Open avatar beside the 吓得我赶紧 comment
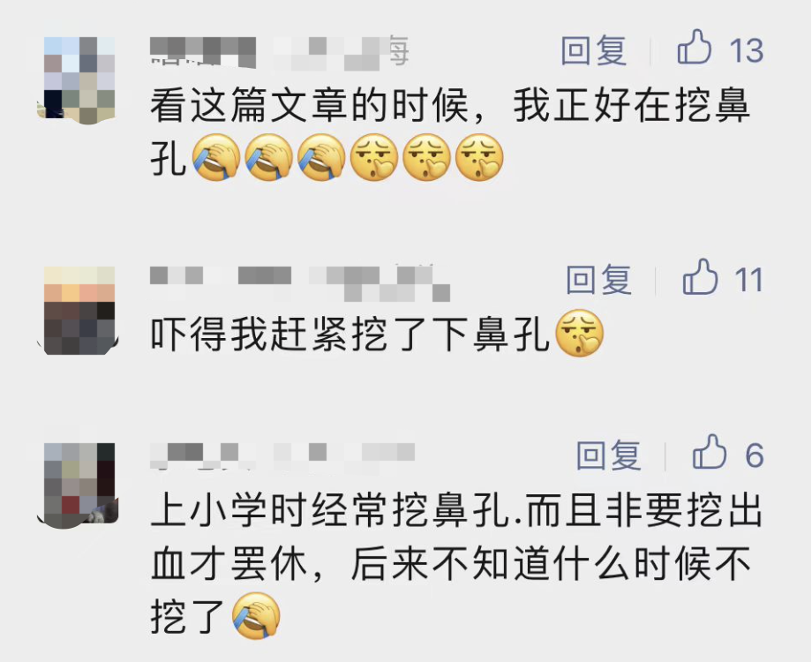This screenshot has height=662, width=812. click(x=79, y=311)
